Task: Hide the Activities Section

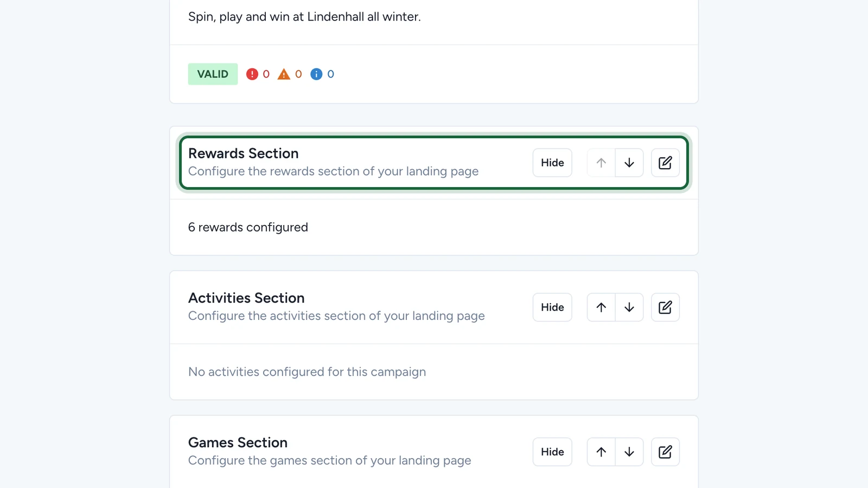Action: [552, 307]
